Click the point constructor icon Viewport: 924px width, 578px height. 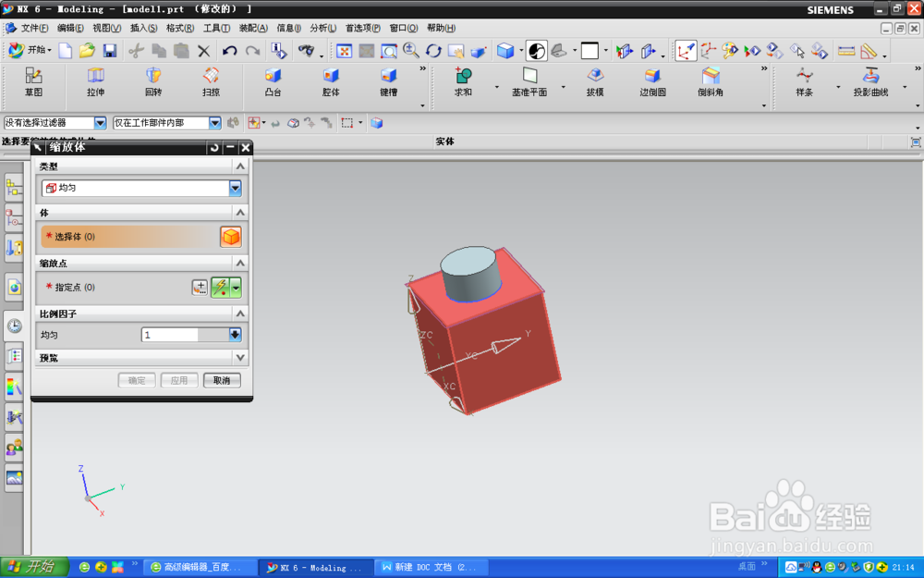pos(200,288)
